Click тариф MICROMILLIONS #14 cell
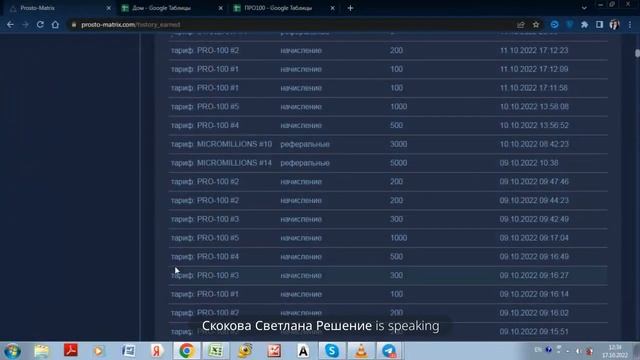640x360 pixels. click(x=221, y=163)
